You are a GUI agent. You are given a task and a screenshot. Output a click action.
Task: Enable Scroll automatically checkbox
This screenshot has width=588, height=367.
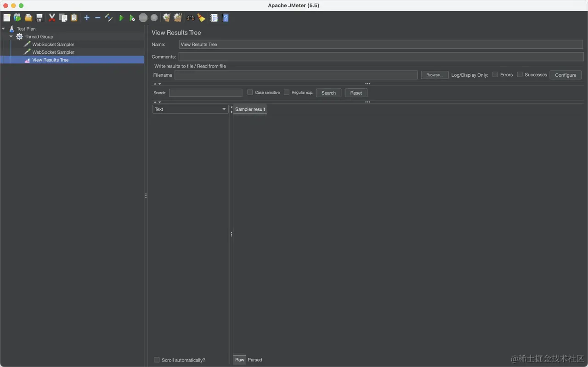pyautogui.click(x=157, y=360)
